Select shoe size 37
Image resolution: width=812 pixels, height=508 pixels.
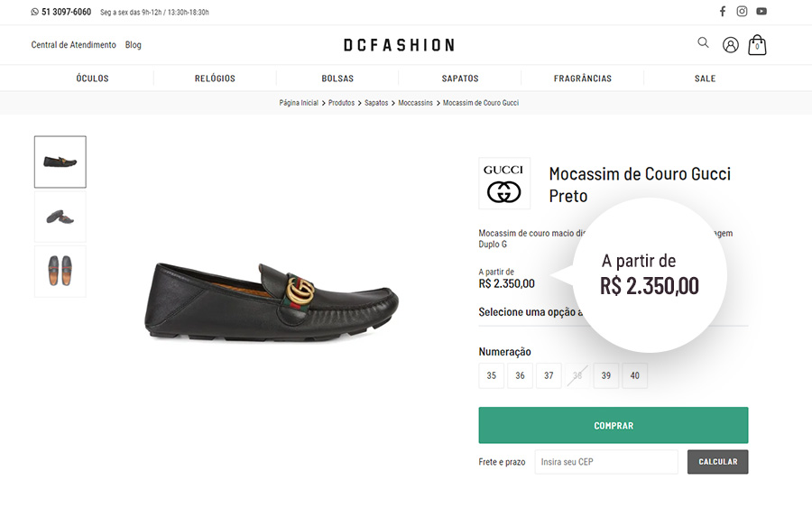pos(549,375)
